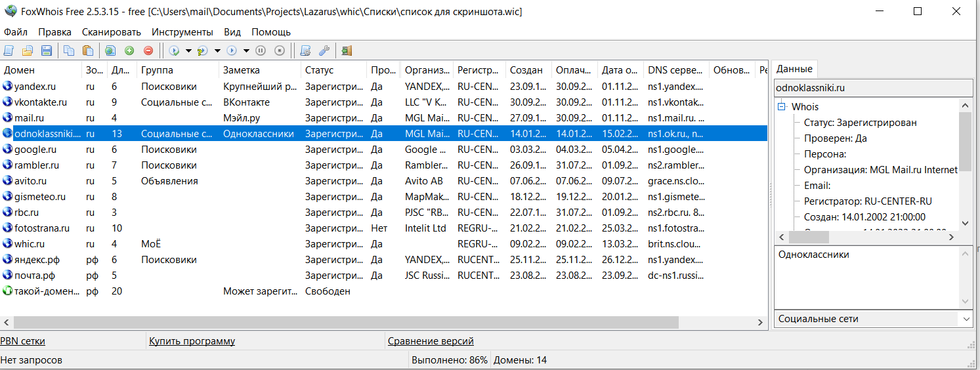This screenshot has height=370, width=980.
Task: Click the green plus add domain icon
Action: (129, 51)
